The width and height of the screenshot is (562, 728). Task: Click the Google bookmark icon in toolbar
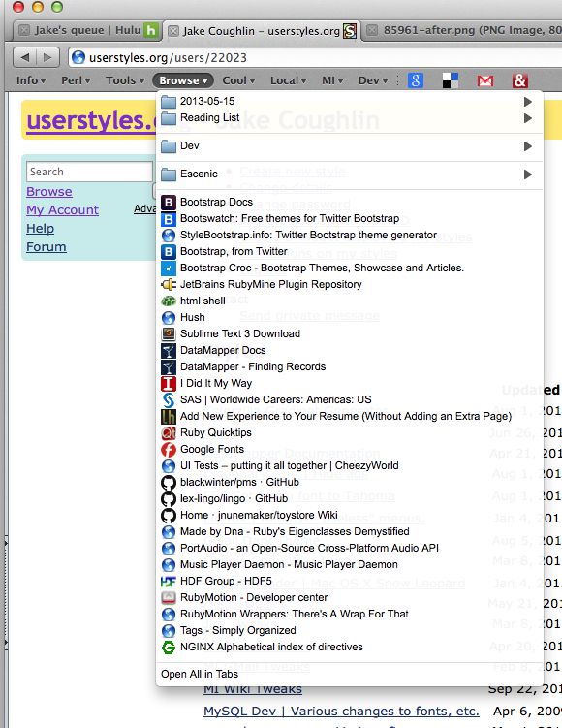[x=416, y=80]
